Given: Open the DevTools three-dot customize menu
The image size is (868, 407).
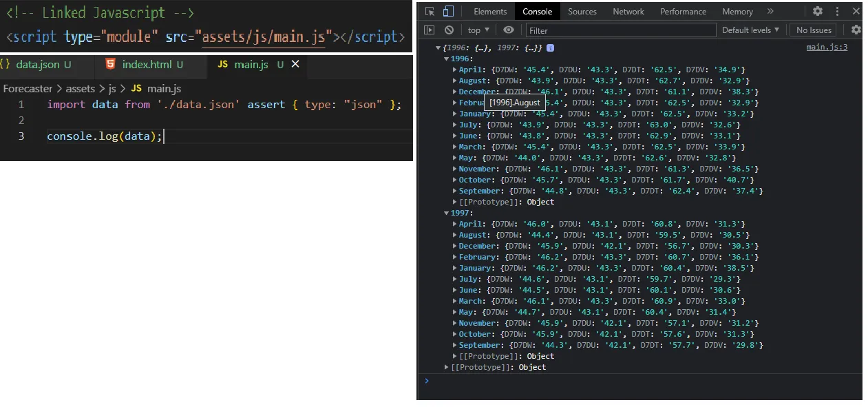Looking at the screenshot, I should [x=837, y=11].
